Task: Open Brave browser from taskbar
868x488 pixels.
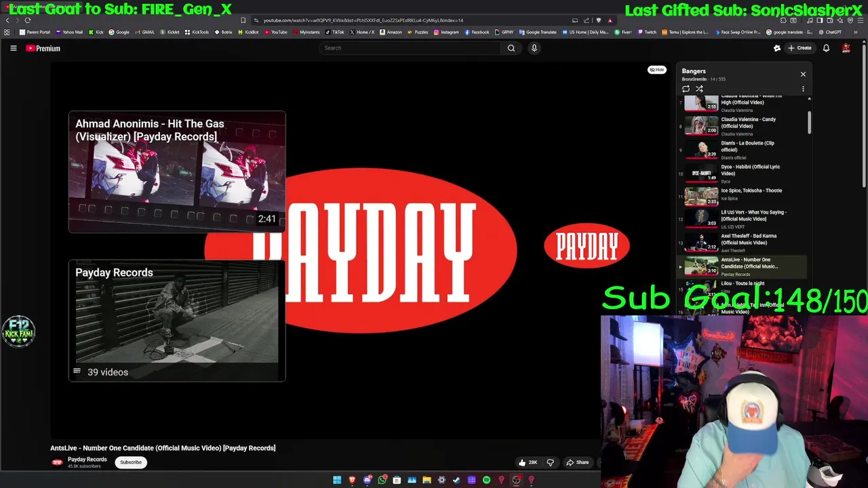Action: point(352,480)
